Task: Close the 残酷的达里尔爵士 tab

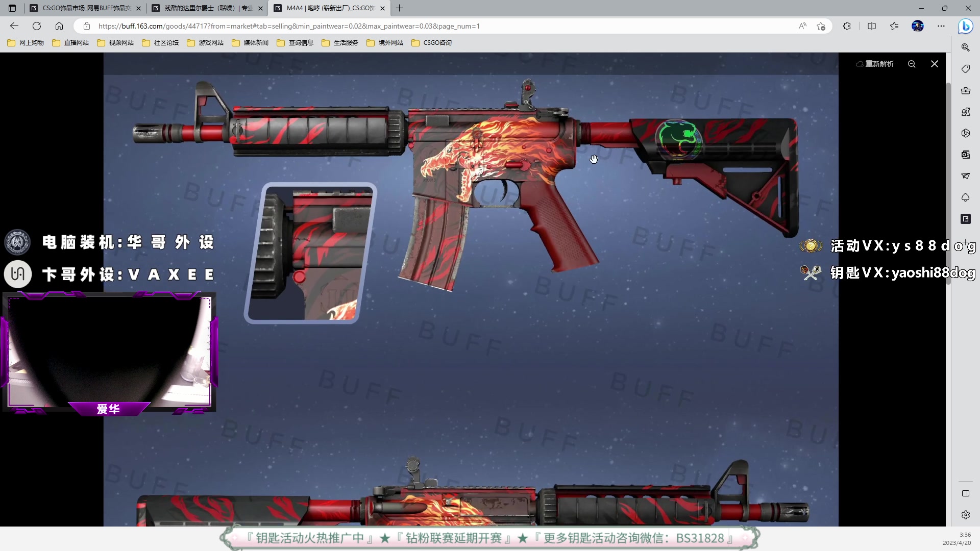Action: [260, 8]
